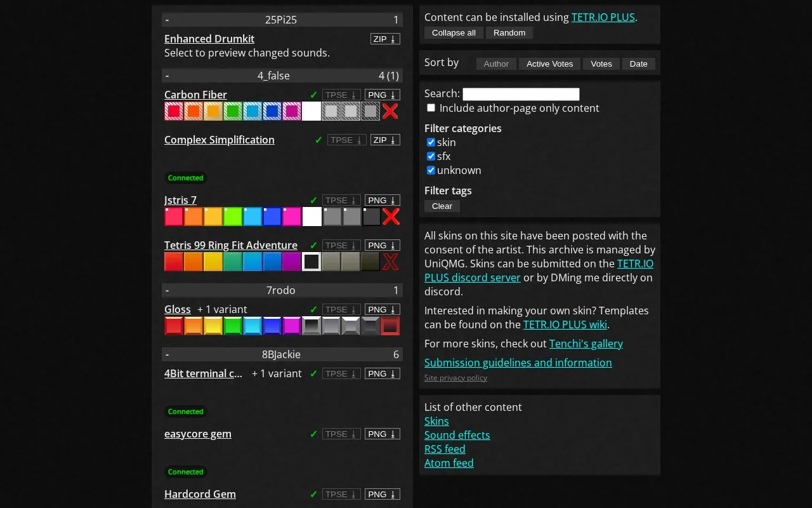Viewport: 812px width, 508px height.
Task: Download easycore gem TPSE file
Action: click(x=341, y=434)
